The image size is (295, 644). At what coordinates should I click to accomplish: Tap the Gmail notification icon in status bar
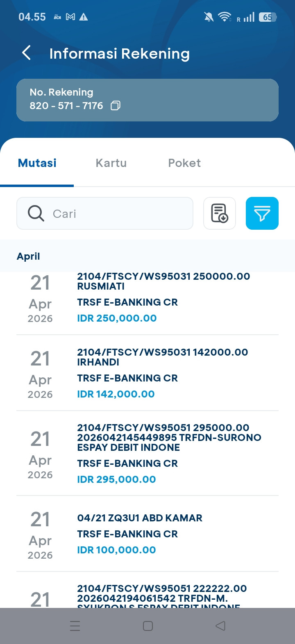[70, 17]
